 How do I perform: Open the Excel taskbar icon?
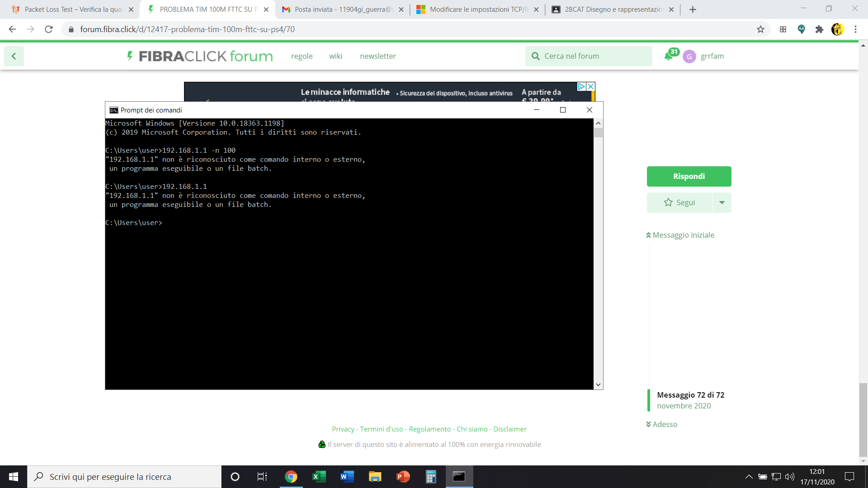click(x=319, y=477)
